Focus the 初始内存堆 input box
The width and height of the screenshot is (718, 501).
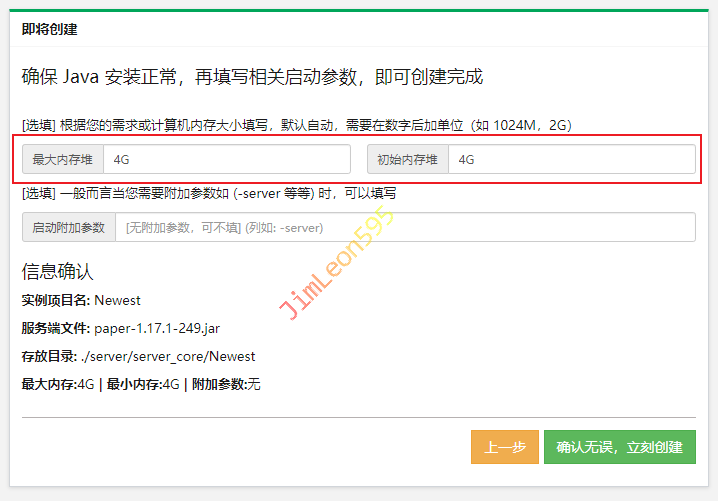pyautogui.click(x=570, y=159)
